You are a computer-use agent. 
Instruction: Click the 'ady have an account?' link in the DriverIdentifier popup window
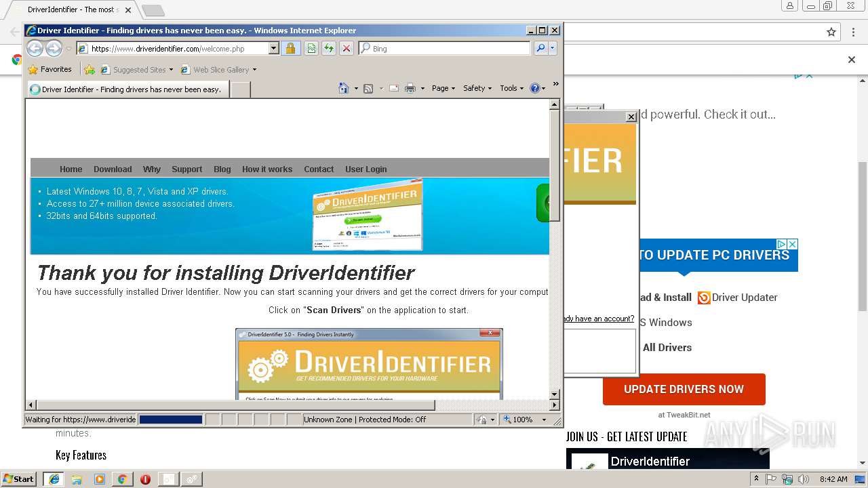pos(599,319)
